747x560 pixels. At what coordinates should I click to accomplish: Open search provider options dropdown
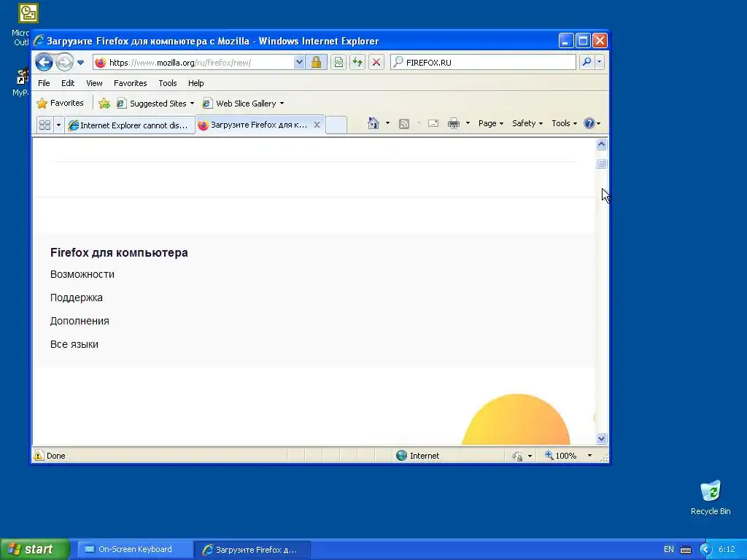[600, 62]
